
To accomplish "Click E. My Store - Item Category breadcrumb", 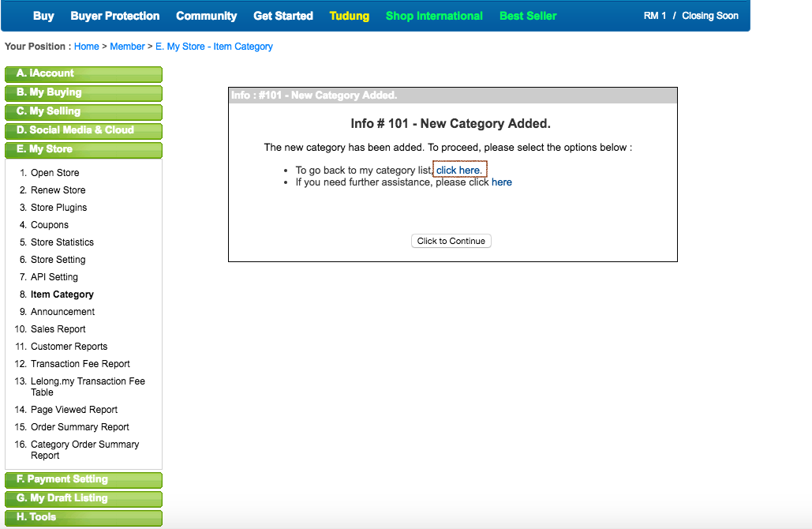I will 214,47.
